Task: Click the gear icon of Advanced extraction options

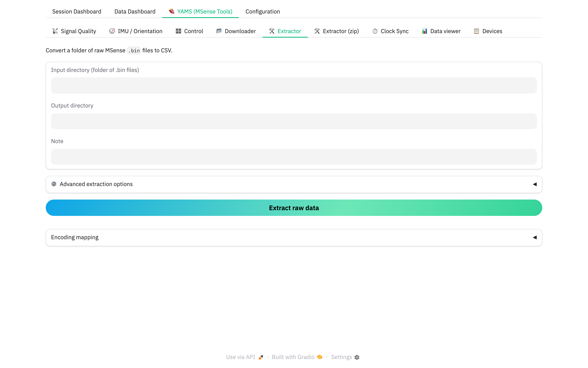Action: (54, 184)
